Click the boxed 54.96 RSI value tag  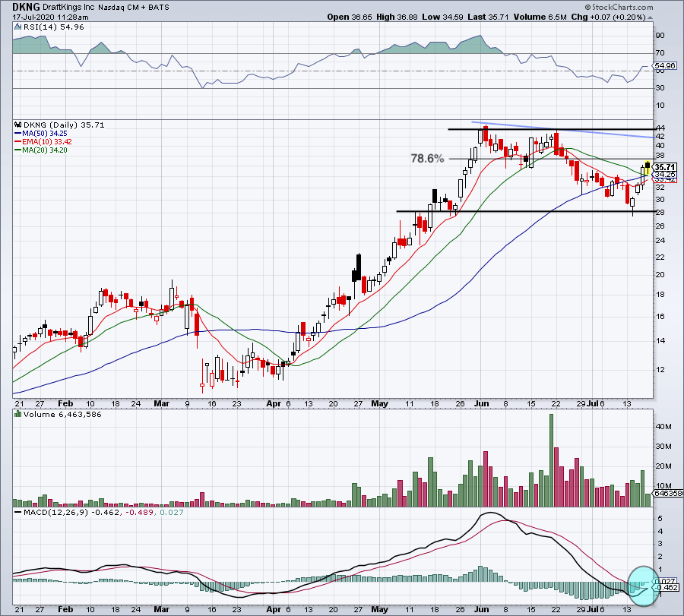point(664,67)
